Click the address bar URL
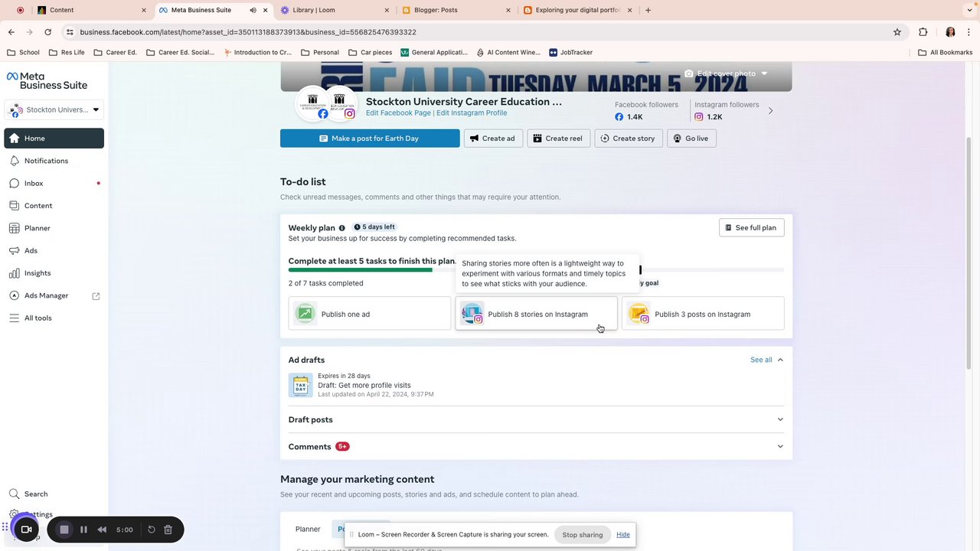 coord(248,32)
